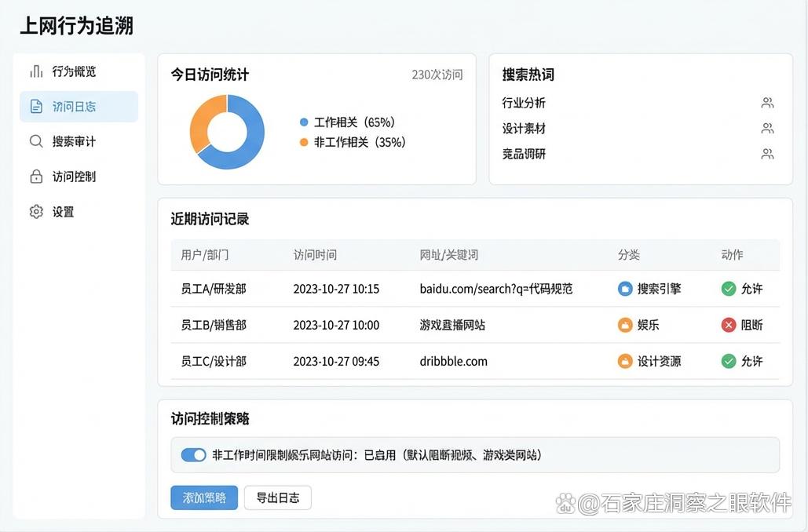Click the magnifier icon beside 搜索审计
The height and width of the screenshot is (532, 808).
click(36, 141)
